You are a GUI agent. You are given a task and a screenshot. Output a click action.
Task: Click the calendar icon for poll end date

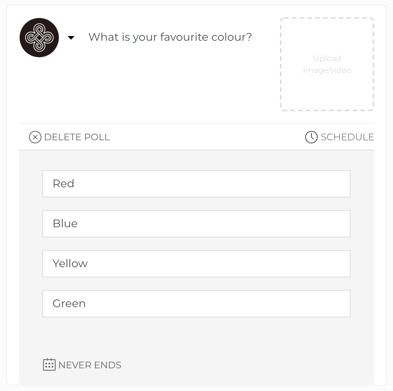click(49, 365)
